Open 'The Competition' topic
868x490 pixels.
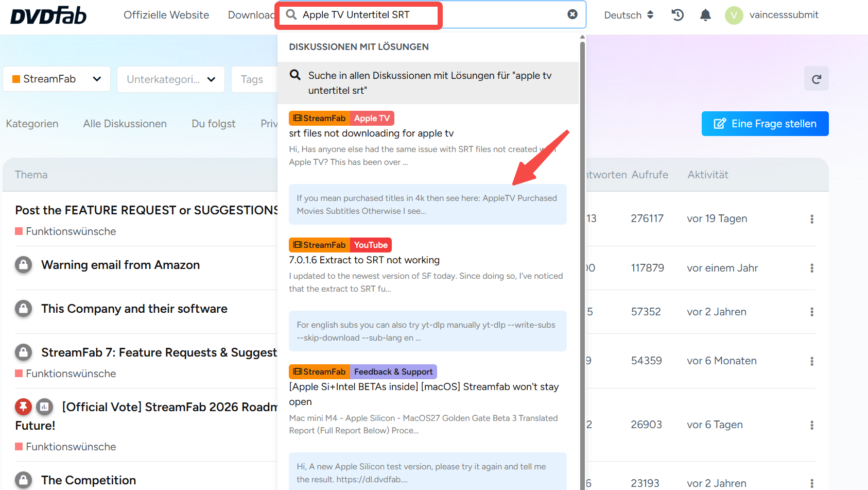89,480
